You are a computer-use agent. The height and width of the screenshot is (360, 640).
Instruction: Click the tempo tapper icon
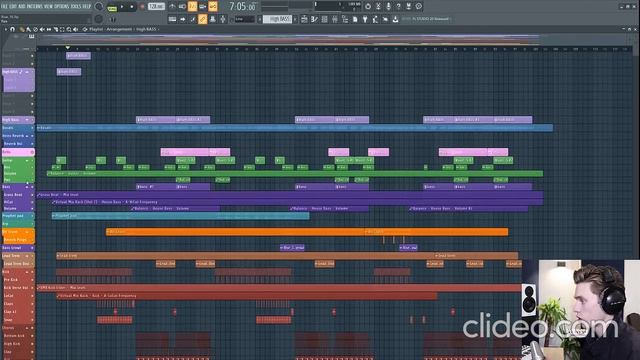375,19
